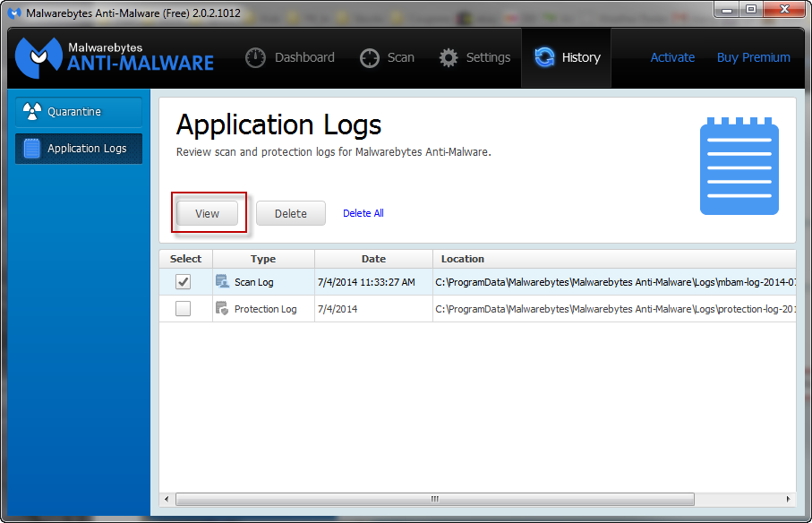Click the mbam-log location path
The height and width of the screenshot is (523, 812).
pyautogui.click(x=615, y=282)
